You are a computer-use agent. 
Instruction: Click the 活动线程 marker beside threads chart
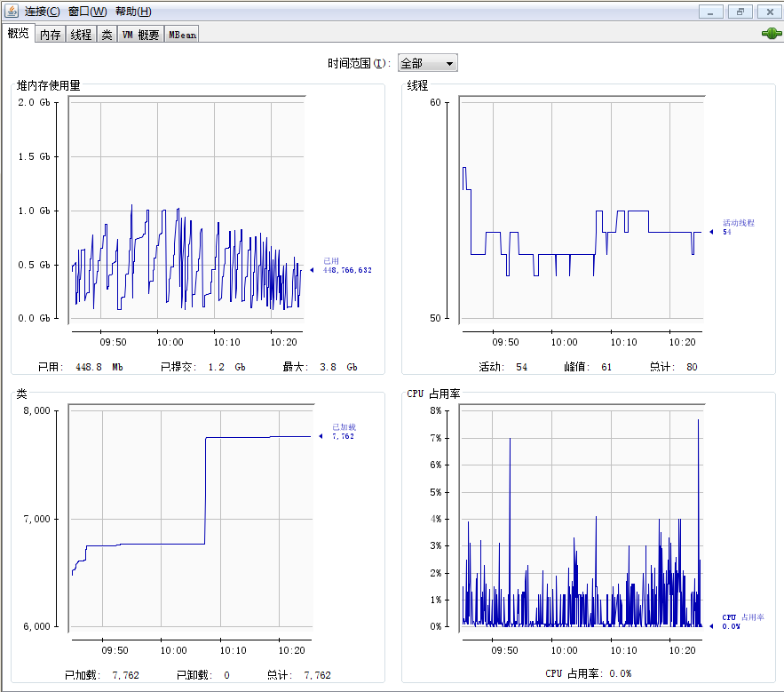click(710, 232)
